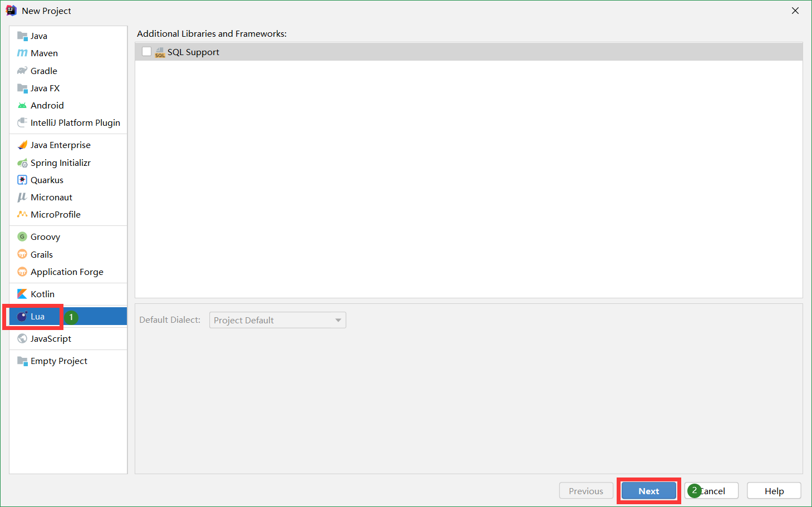Choose the Grails framework icon
The width and height of the screenshot is (812, 507).
[x=22, y=254]
